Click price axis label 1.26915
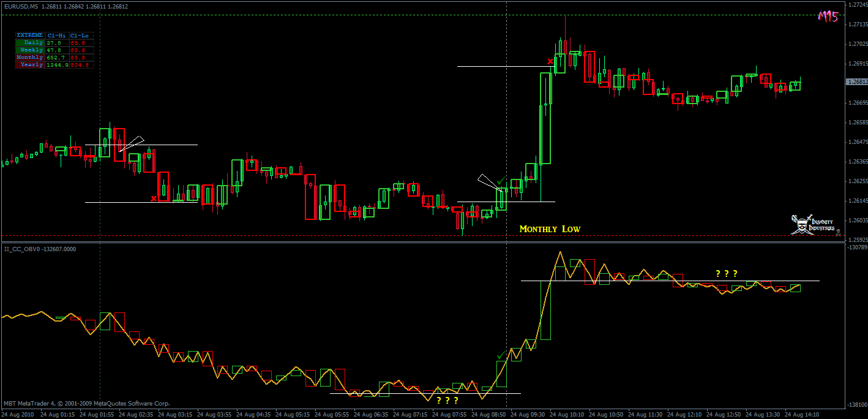 pyautogui.click(x=858, y=64)
